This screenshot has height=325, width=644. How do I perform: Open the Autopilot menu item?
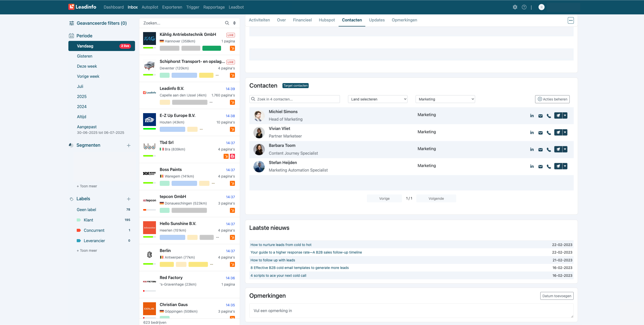click(150, 7)
